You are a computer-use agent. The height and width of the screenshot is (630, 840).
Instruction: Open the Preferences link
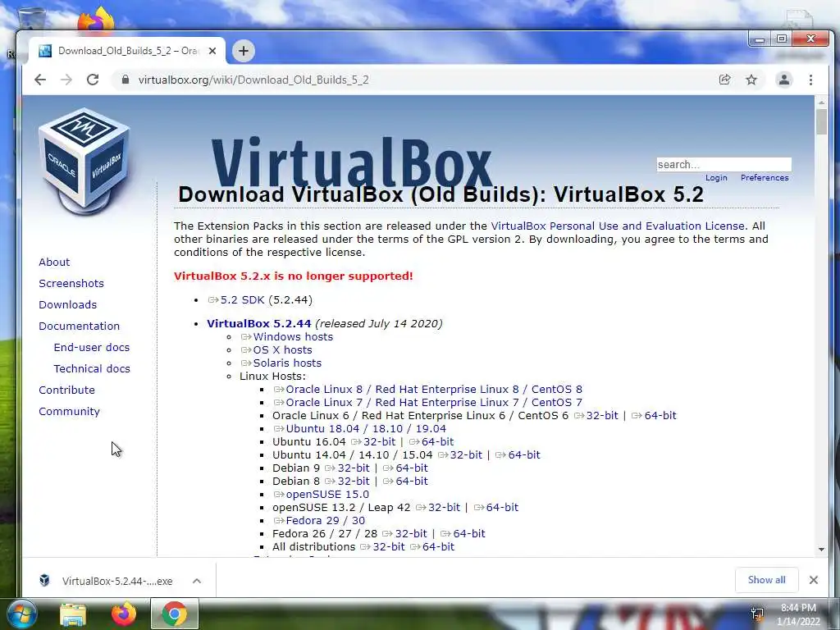point(765,177)
